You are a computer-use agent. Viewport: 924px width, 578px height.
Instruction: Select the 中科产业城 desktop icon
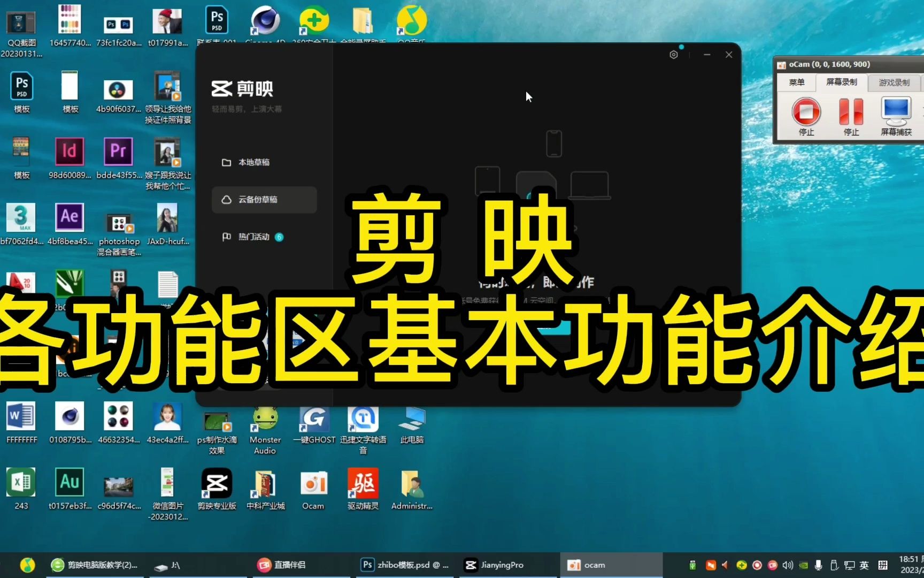pos(265,489)
